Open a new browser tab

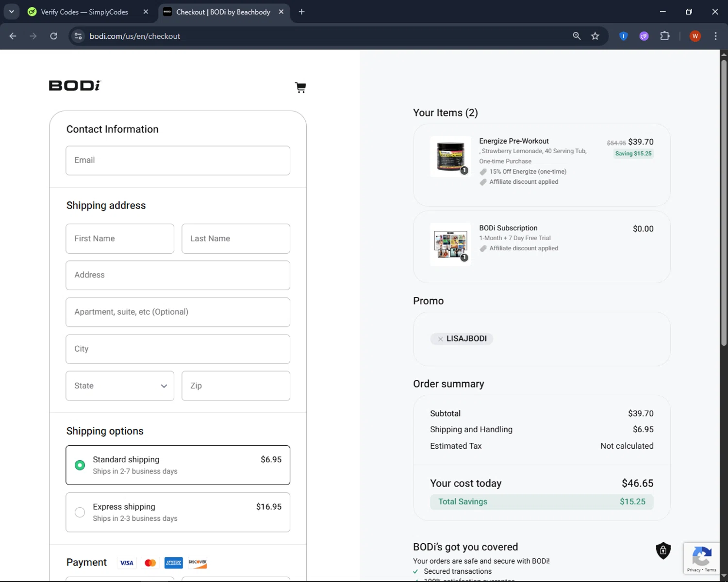pos(301,12)
